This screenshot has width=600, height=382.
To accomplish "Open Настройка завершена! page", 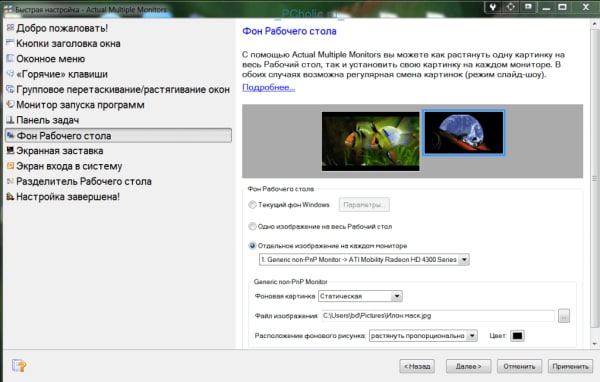I will pos(68,196).
